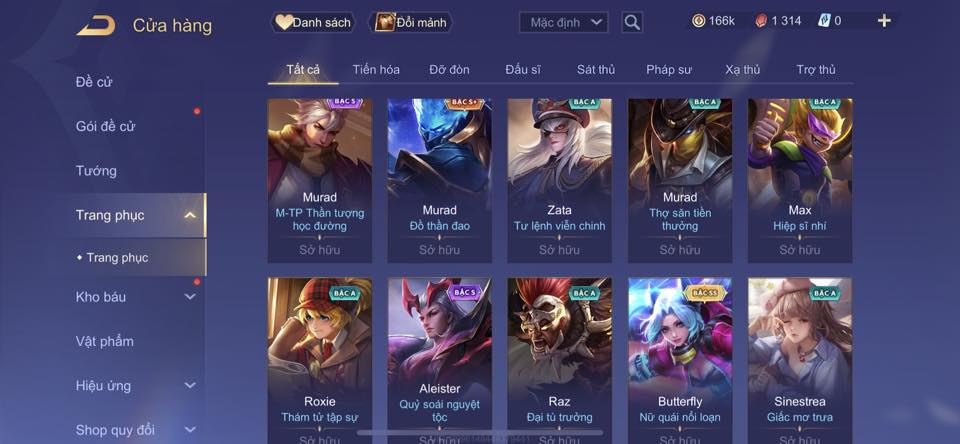Collapse the Trang phục sidebar section
This screenshot has width=960, height=444.
coord(190,215)
